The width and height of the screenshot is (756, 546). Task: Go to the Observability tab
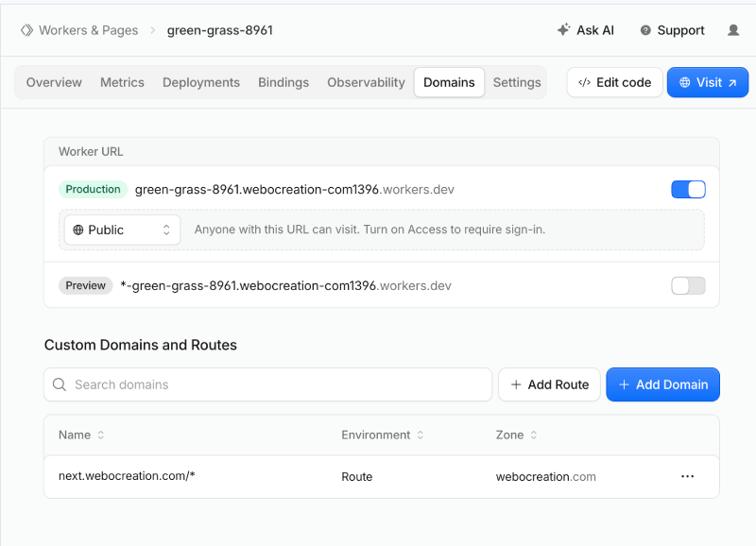(366, 82)
